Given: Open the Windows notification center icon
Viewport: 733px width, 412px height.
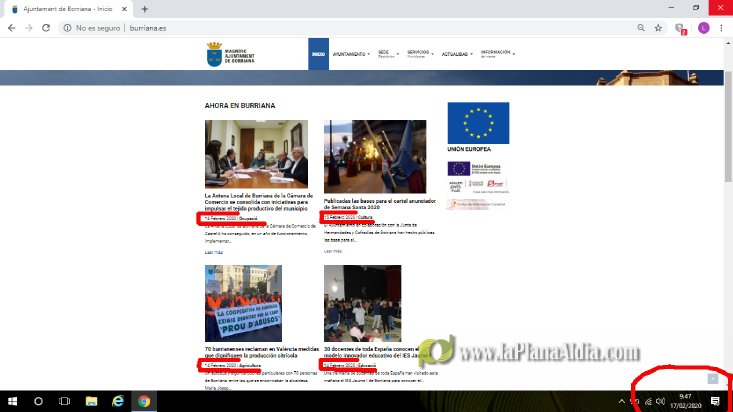Looking at the screenshot, I should [715, 401].
